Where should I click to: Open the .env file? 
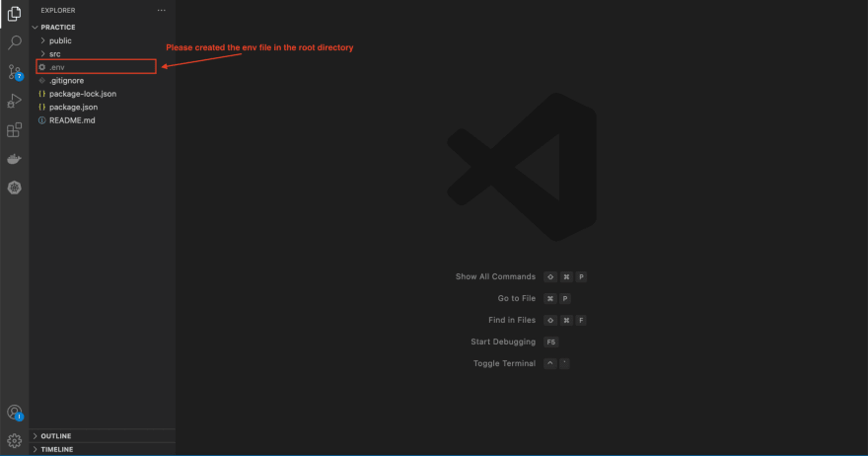pos(97,67)
